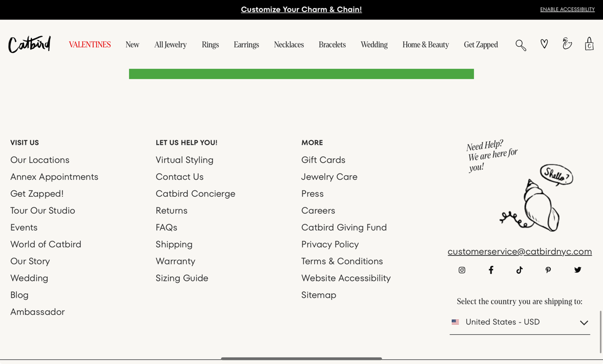Viewport: 603px width, 364px height.
Task: Open Virtual Styling link
Action: coord(185,160)
